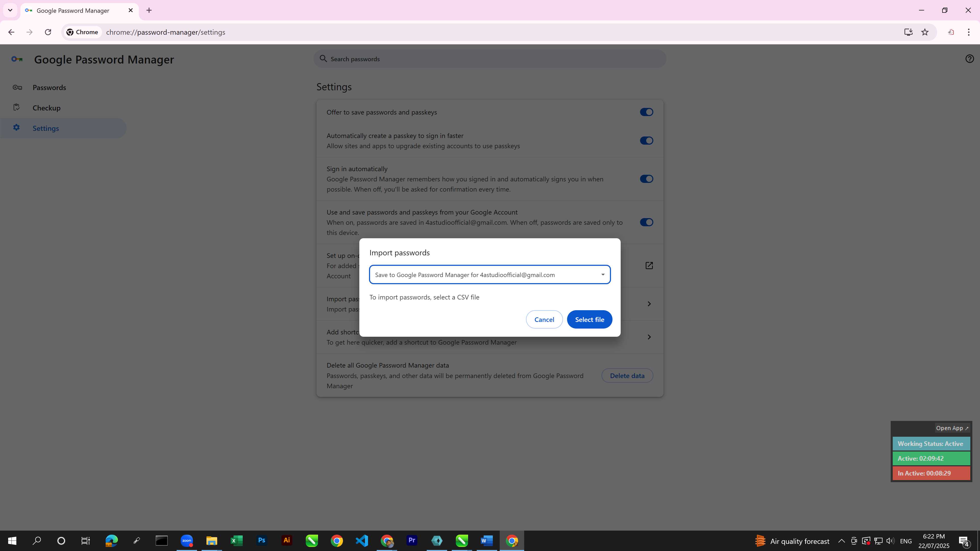Screen dimensions: 980x551
Task: Toggle Sign in automatically switch
Action: tap(646, 179)
